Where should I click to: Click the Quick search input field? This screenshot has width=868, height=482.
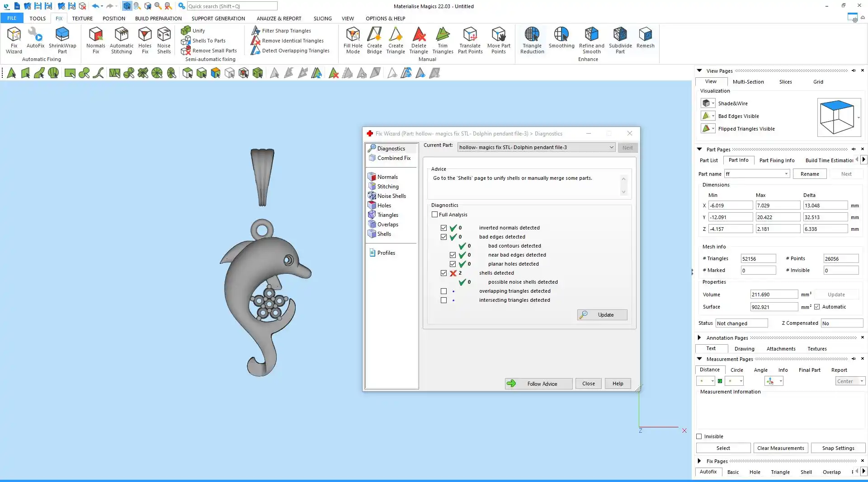coord(232,6)
